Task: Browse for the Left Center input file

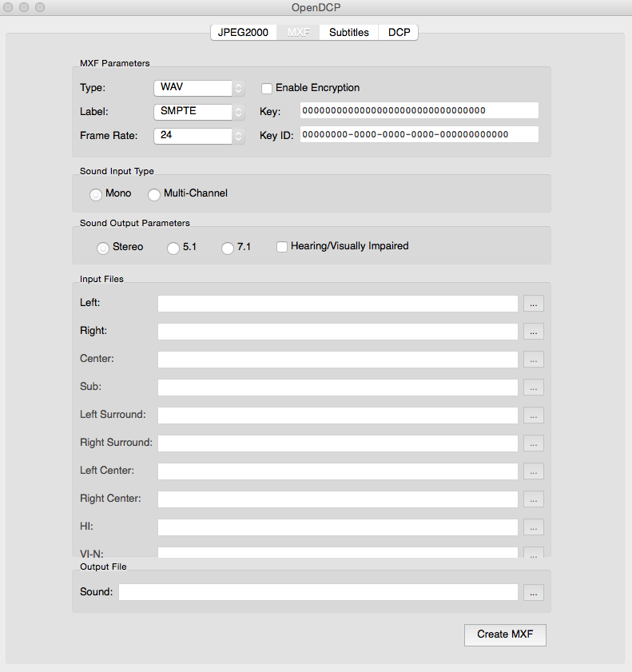Action: click(534, 471)
